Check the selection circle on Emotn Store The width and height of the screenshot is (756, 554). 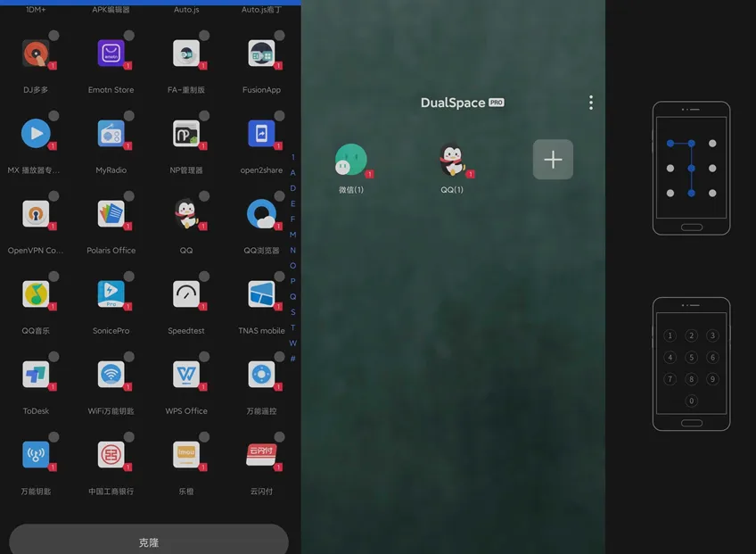point(129,35)
